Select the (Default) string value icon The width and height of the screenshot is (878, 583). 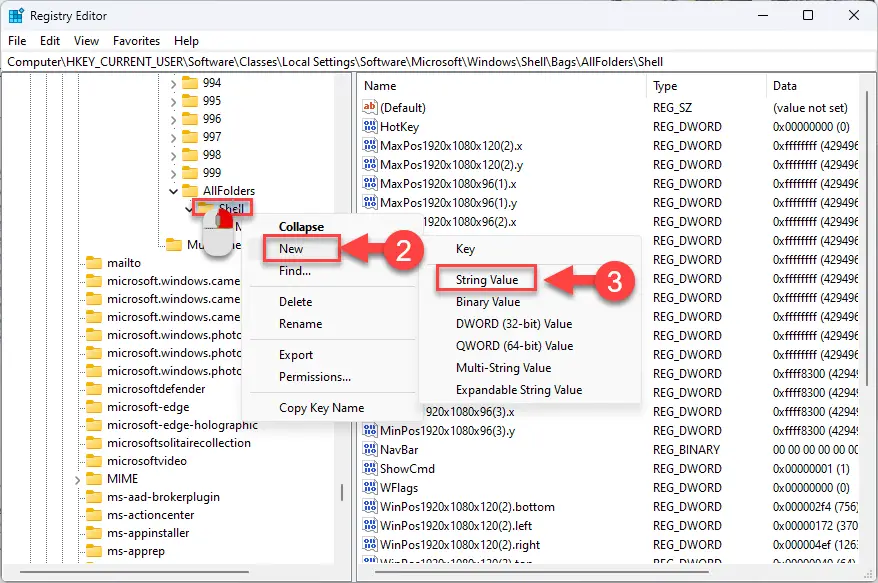click(x=370, y=107)
